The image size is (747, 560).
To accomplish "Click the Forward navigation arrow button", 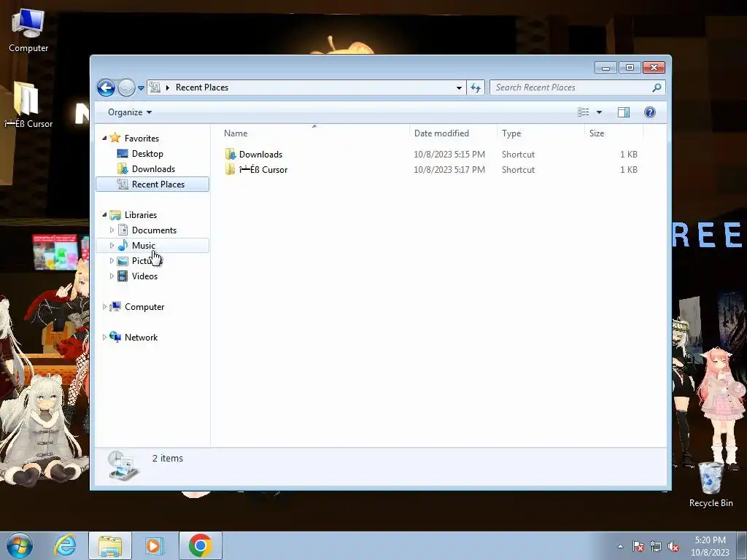I will 126,87.
